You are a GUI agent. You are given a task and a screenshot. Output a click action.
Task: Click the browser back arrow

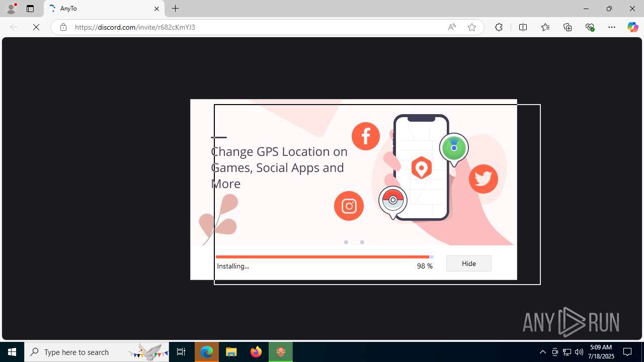[14, 27]
